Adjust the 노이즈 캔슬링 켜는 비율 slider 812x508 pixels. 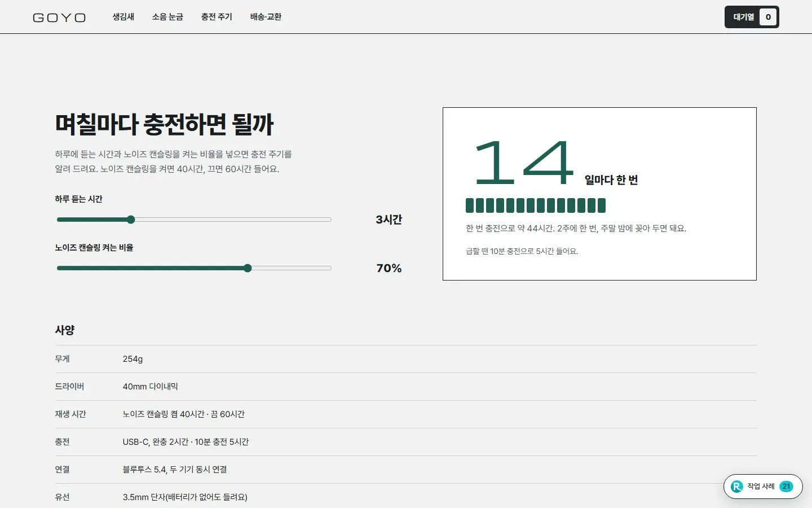pyautogui.click(x=194, y=268)
